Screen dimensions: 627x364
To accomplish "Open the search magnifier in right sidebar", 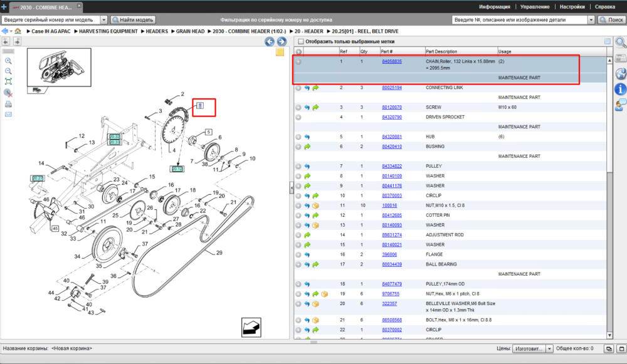I will (621, 43).
